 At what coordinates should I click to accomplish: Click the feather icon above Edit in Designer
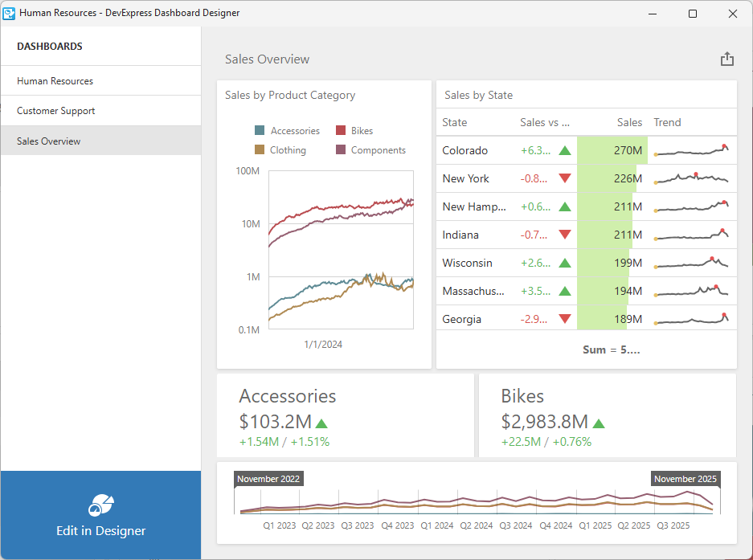[100, 503]
